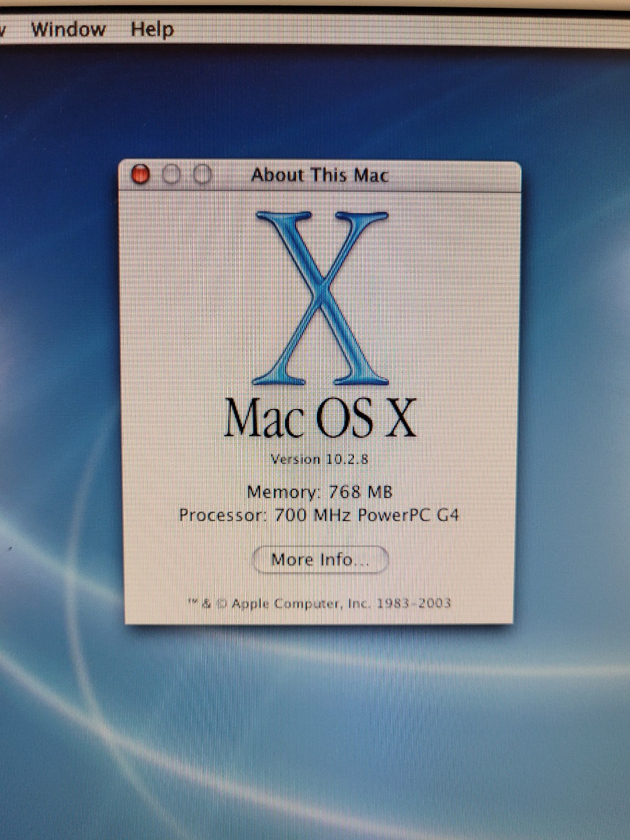Viewport: 630px width, 840px height.
Task: Click the Memory: 768 MB line
Action: coord(320,492)
